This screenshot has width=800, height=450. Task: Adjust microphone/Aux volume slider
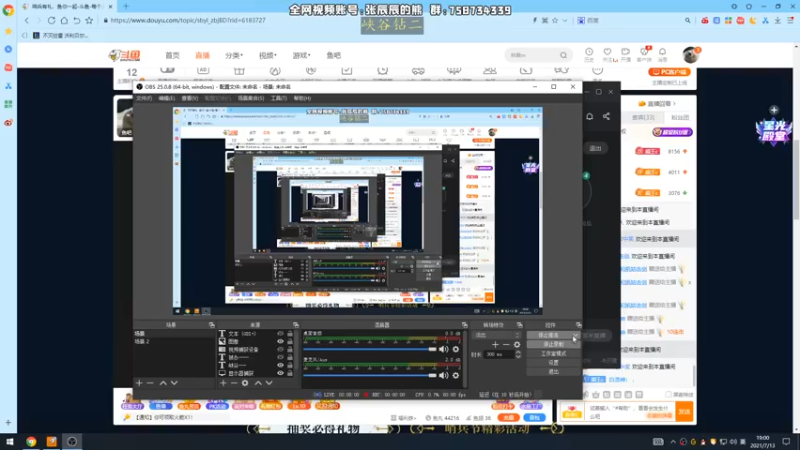(370, 376)
